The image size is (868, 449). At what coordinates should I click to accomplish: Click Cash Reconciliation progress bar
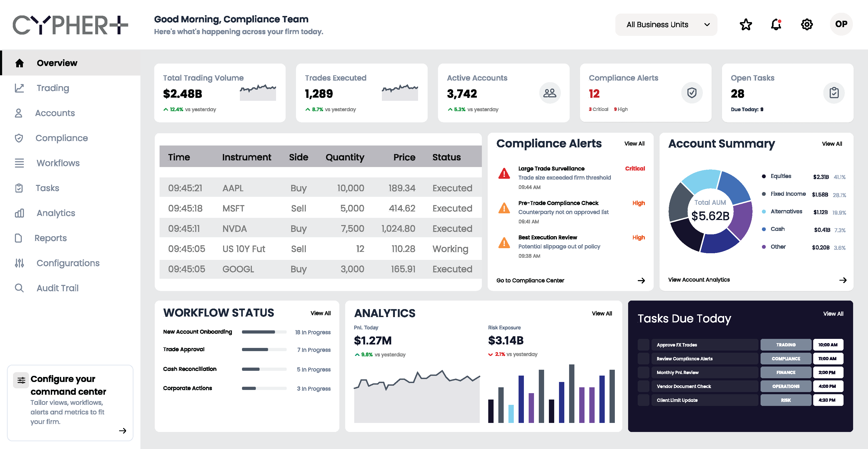tap(264, 369)
